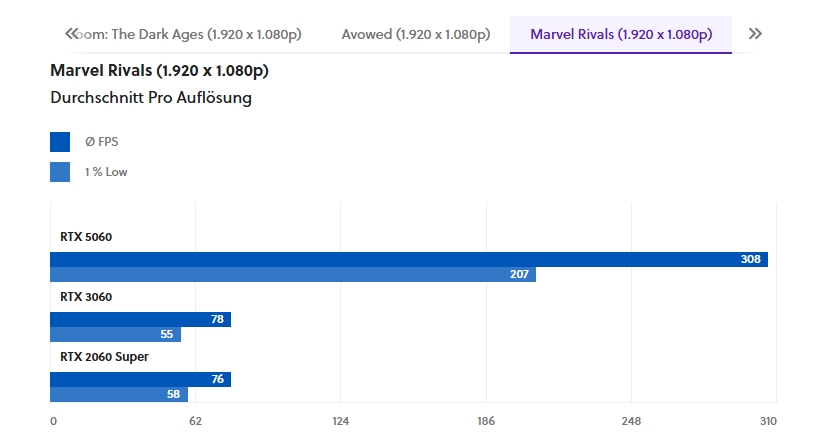Click the 1 % Low legend label
The width and height of the screenshot is (815, 441).
[106, 172]
